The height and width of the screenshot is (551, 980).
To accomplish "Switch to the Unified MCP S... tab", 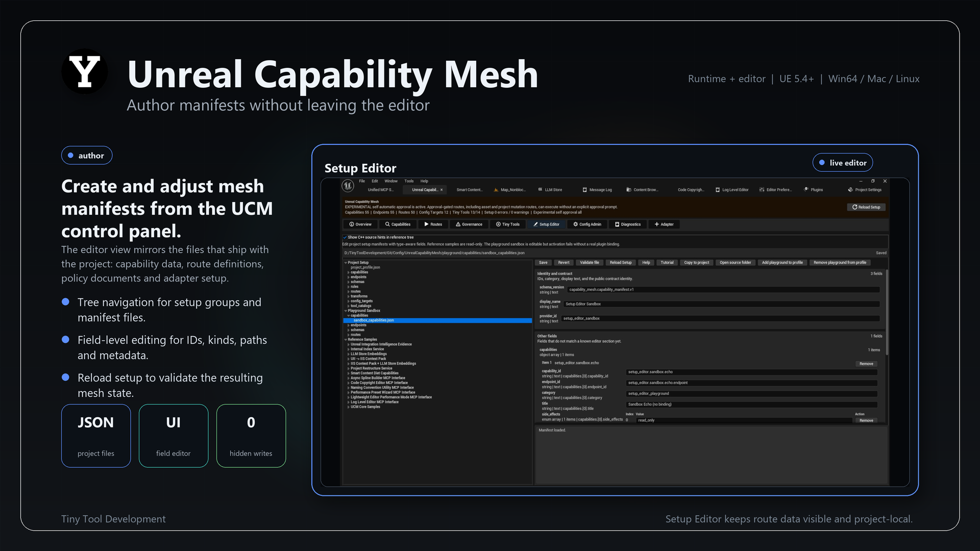I will [380, 190].
